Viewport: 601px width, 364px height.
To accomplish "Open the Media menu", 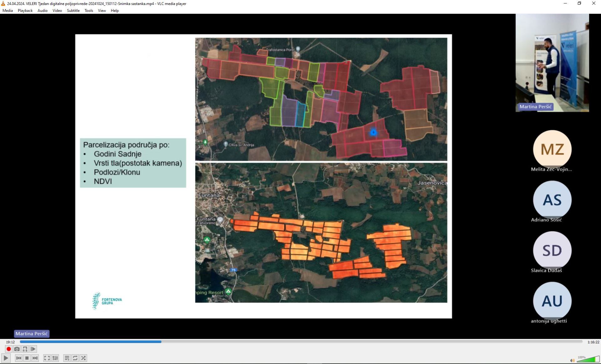I will [x=8, y=11].
